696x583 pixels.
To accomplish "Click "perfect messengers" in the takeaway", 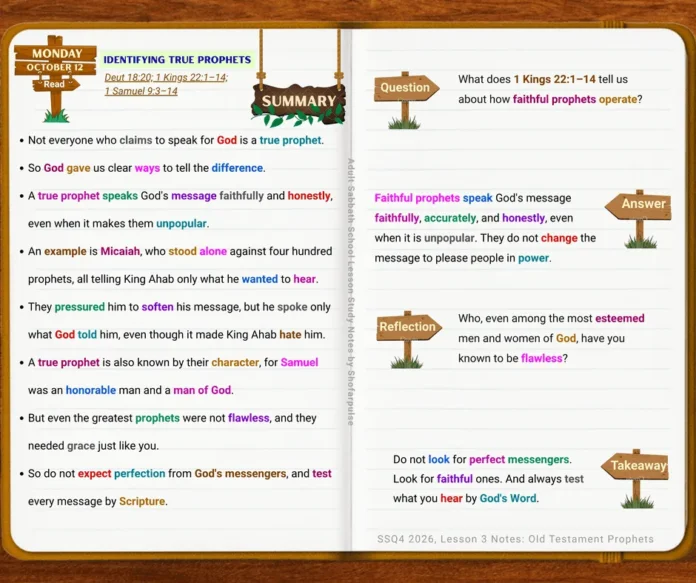I will click(519, 460).
